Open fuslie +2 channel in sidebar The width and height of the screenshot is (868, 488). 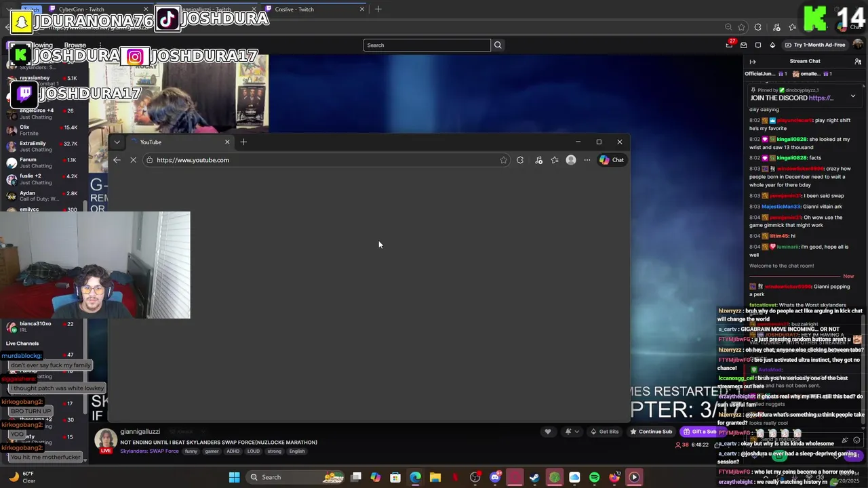pos(43,179)
